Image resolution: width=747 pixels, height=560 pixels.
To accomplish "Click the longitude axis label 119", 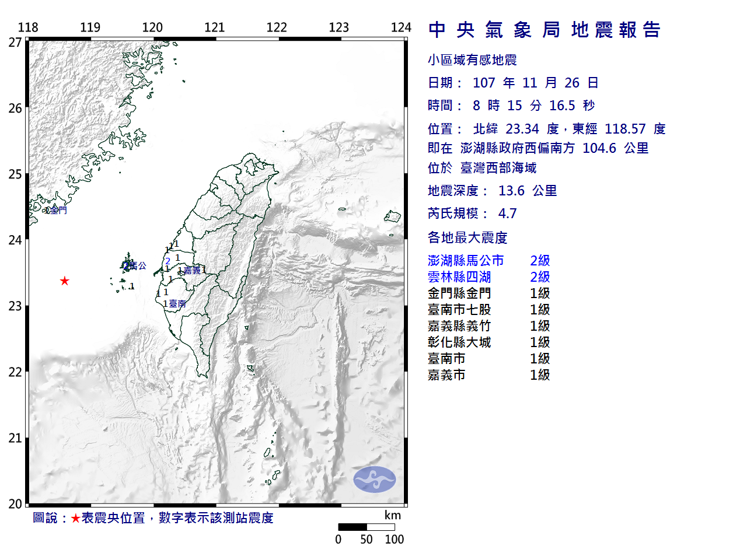I will [x=90, y=27].
